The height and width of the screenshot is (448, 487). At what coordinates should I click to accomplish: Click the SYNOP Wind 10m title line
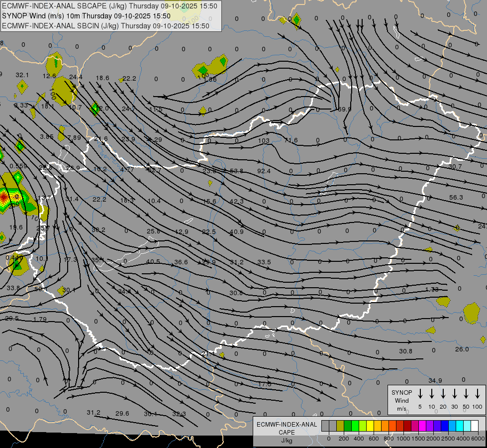[86, 16]
